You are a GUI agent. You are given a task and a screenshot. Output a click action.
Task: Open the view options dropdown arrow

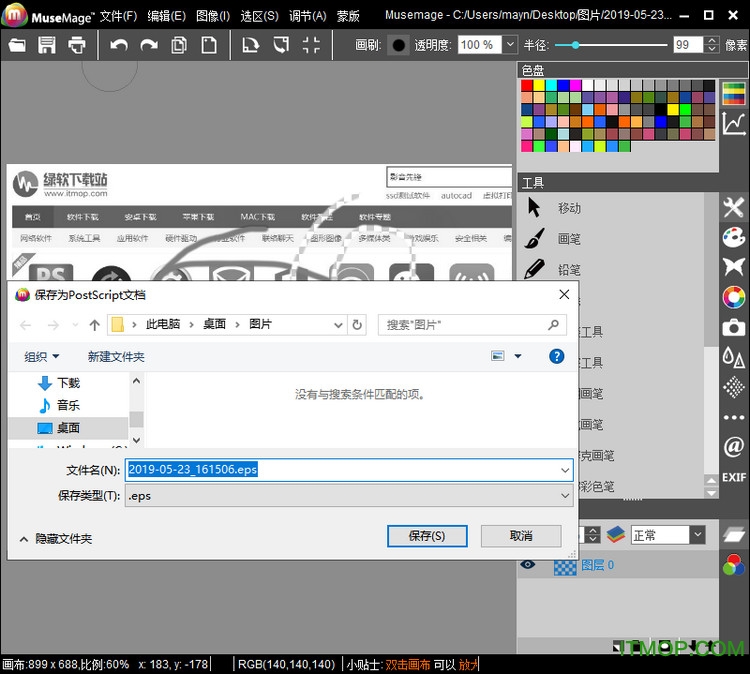point(518,356)
